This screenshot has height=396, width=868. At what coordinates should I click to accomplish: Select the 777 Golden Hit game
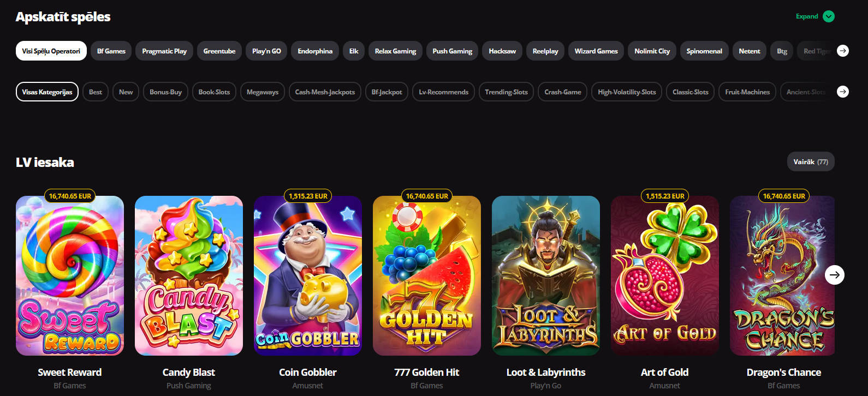tap(427, 275)
